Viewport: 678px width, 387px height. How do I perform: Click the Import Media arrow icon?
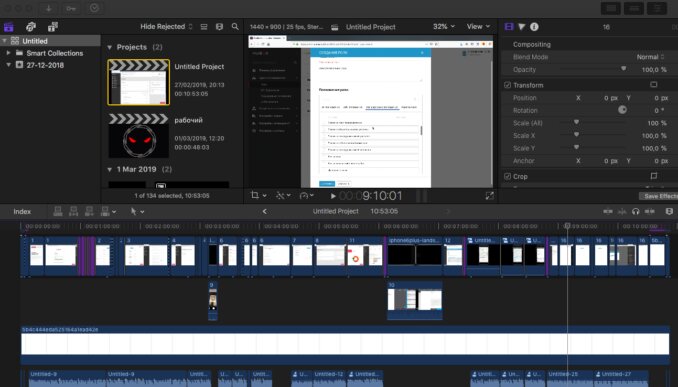[48, 8]
